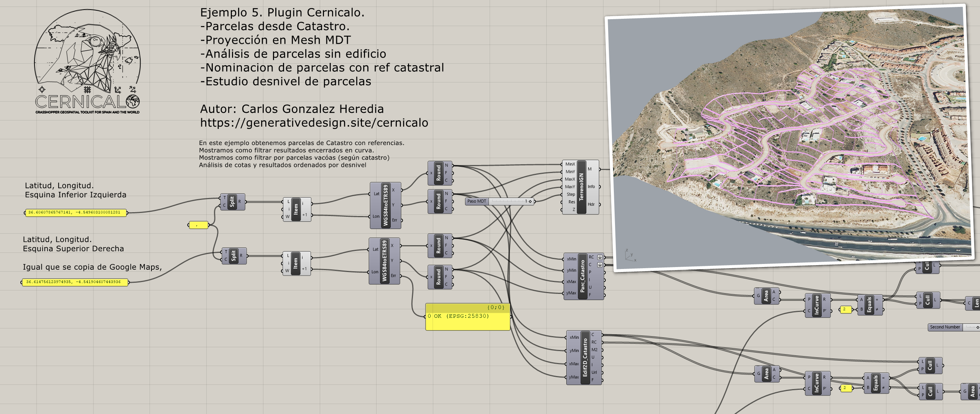Select the upper Equals component
This screenshot has height=414, width=980.
click(x=870, y=305)
